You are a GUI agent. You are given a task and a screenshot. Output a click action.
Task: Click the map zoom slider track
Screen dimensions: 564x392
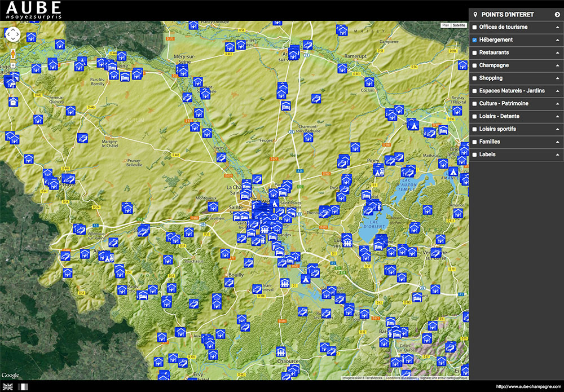pos(12,82)
